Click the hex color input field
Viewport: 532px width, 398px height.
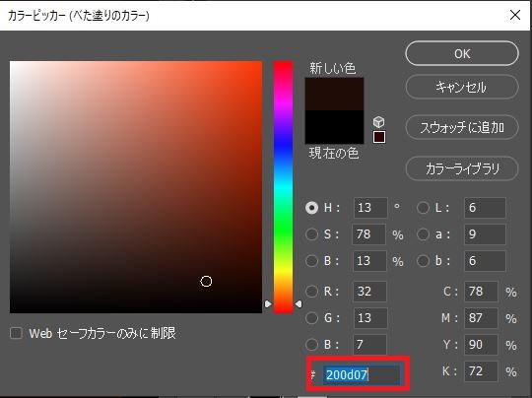tap(361, 375)
